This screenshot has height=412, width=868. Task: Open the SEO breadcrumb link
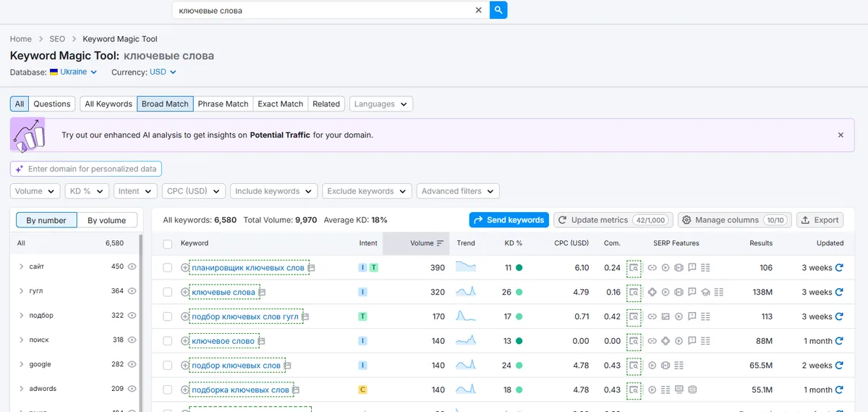[57, 39]
